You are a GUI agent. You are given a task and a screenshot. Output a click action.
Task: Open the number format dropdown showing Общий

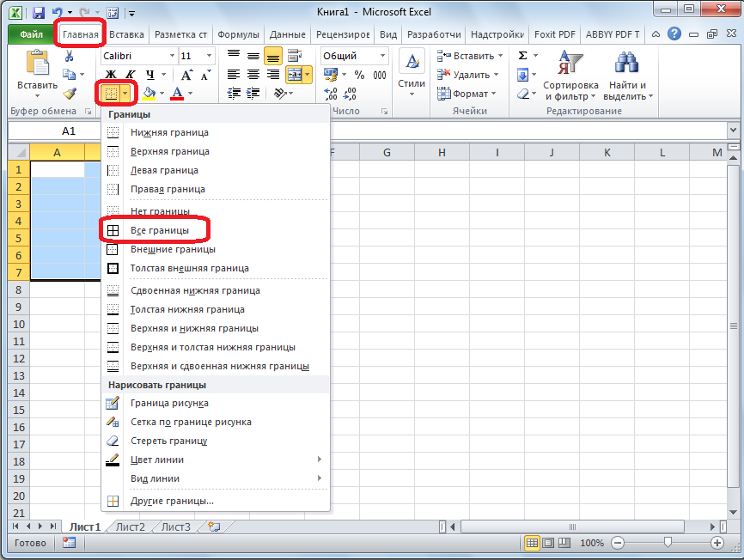coord(381,56)
